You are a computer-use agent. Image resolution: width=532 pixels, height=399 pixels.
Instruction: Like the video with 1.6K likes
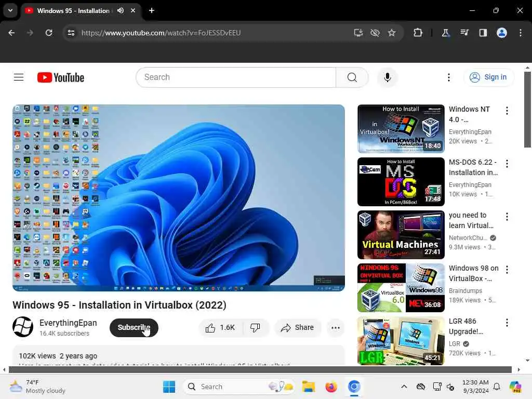pyautogui.click(x=220, y=327)
